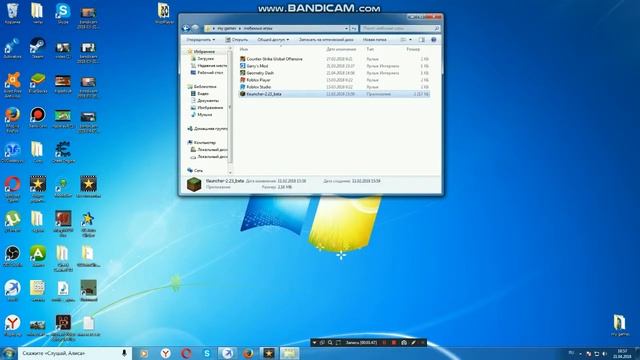Open the Recycle Bin desktop icon

[12, 13]
